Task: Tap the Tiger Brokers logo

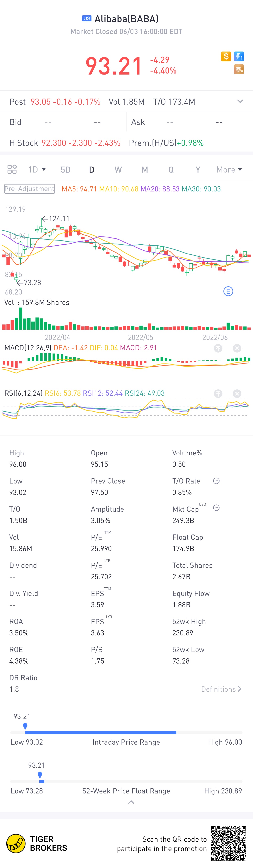Action: [36, 843]
